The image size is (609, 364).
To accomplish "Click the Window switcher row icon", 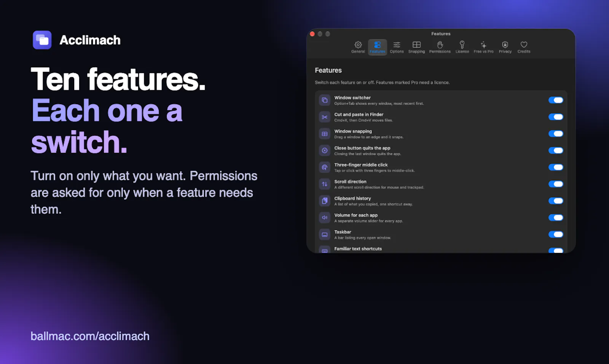I will click(325, 100).
